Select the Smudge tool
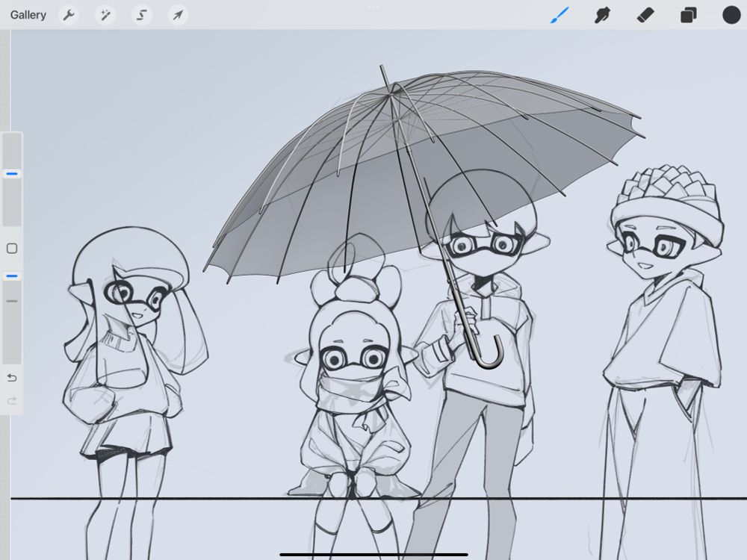Screen dimensions: 747x560 (602, 15)
